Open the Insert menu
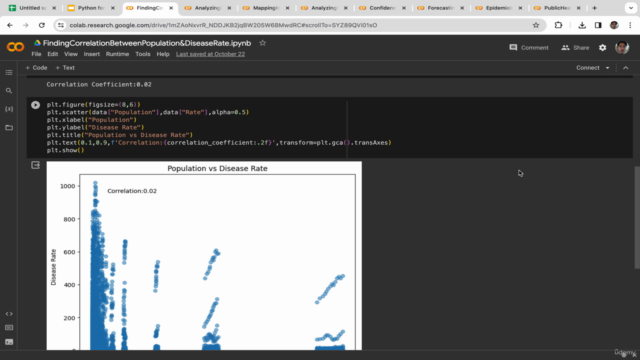 click(x=91, y=54)
